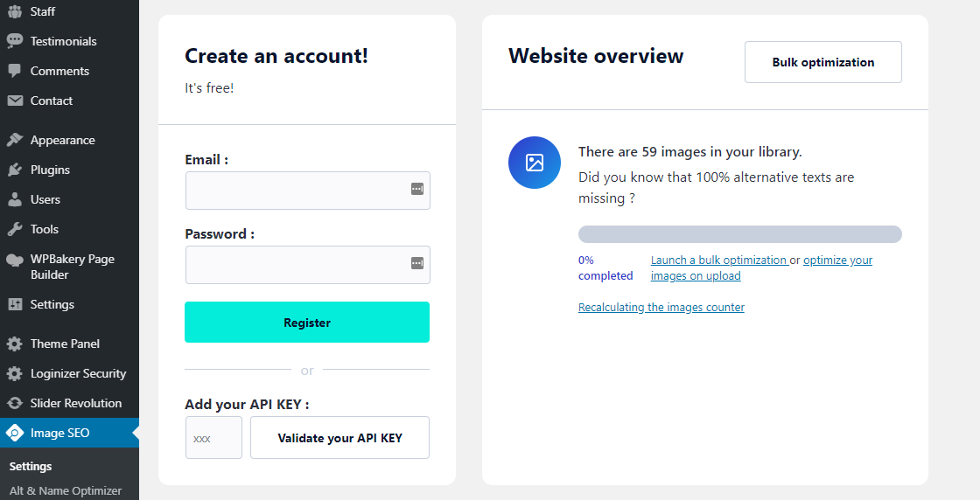Click the Theme Panel gear icon
980x500 pixels.
click(x=15, y=344)
